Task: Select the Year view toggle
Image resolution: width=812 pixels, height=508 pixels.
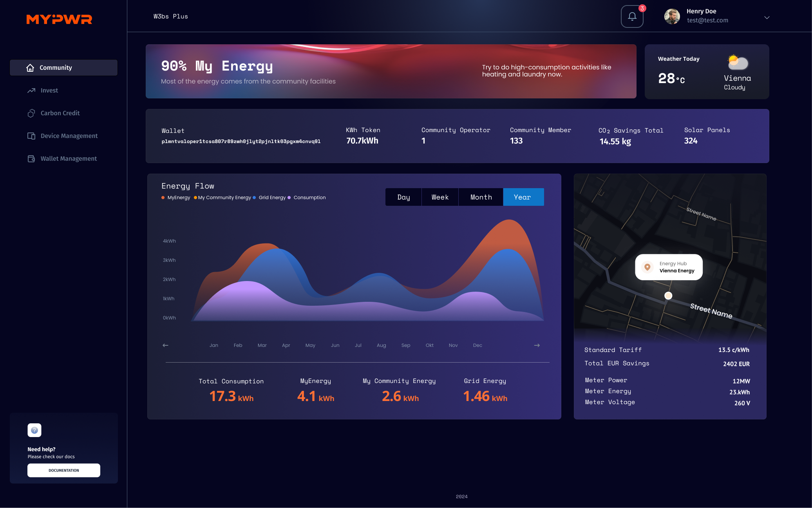Action: [523, 197]
